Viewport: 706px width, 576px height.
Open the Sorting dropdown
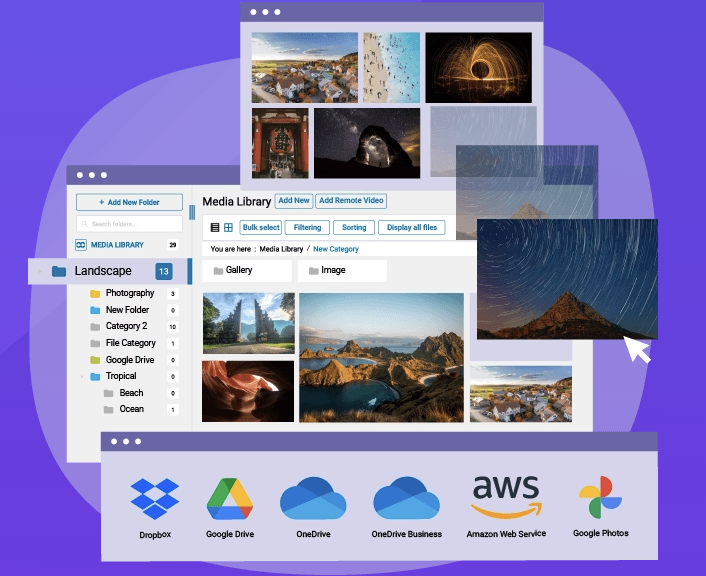tap(354, 228)
